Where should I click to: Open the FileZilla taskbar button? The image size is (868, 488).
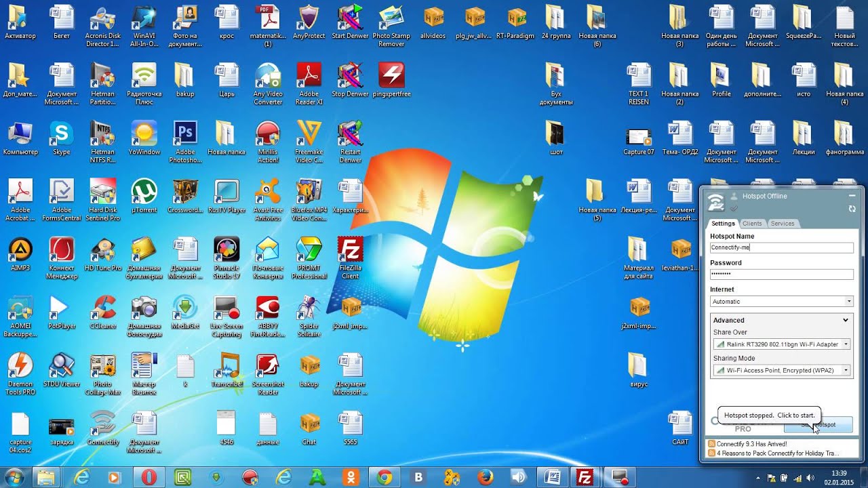(x=585, y=477)
